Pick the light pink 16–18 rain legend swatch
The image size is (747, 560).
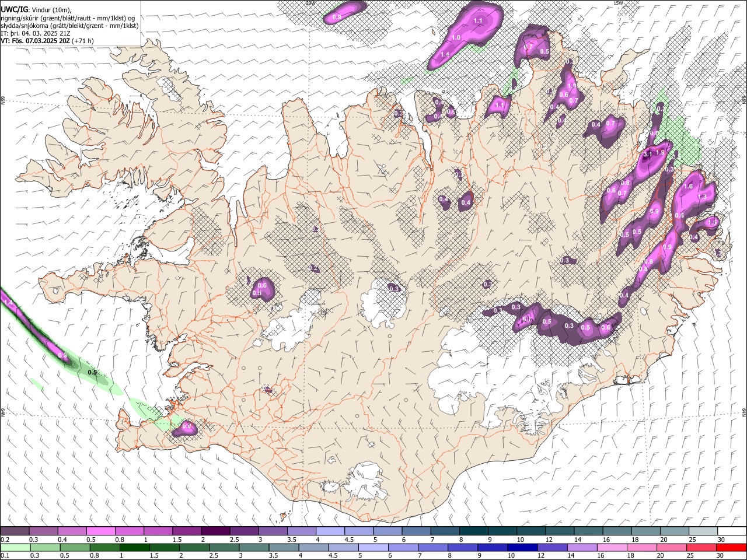point(612,548)
